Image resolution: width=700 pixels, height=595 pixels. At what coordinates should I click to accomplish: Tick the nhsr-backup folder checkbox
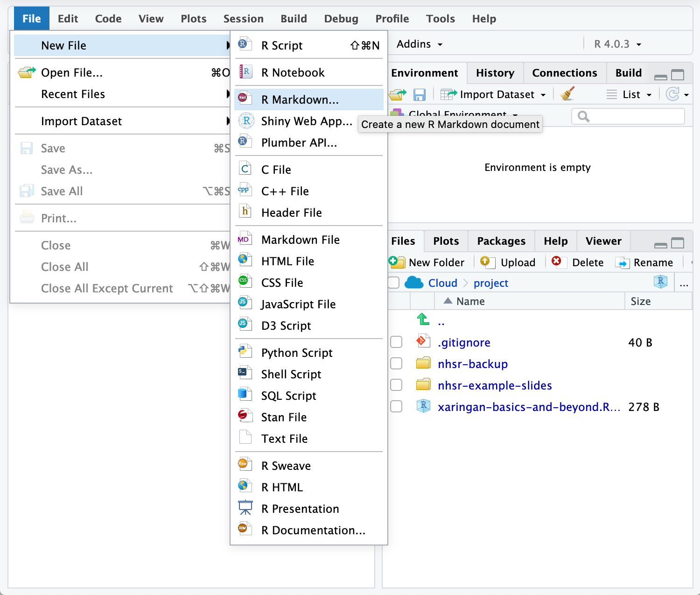(x=396, y=363)
